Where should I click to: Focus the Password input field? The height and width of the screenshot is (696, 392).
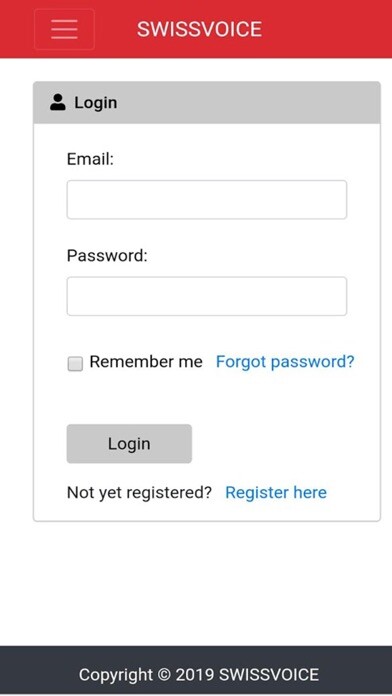pos(207,296)
